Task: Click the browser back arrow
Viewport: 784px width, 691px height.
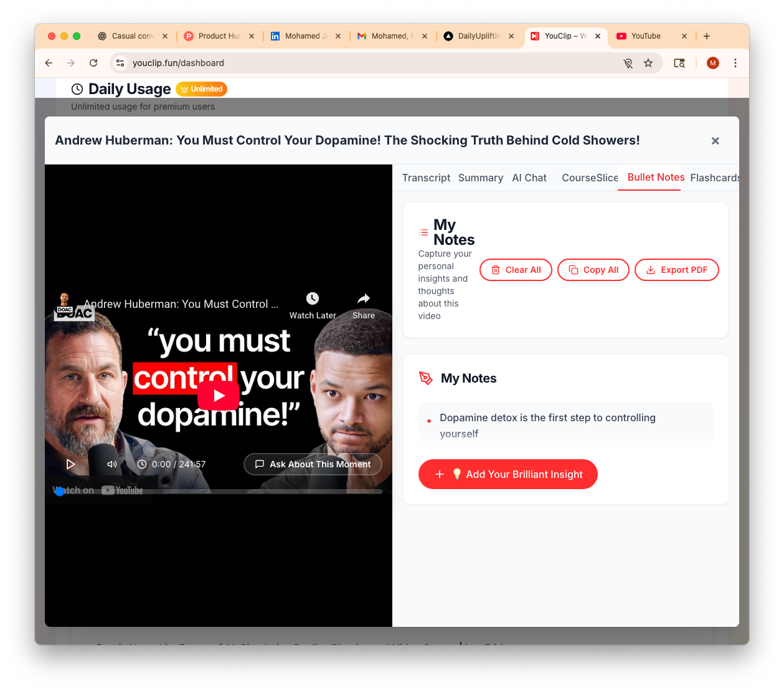Action: click(49, 63)
